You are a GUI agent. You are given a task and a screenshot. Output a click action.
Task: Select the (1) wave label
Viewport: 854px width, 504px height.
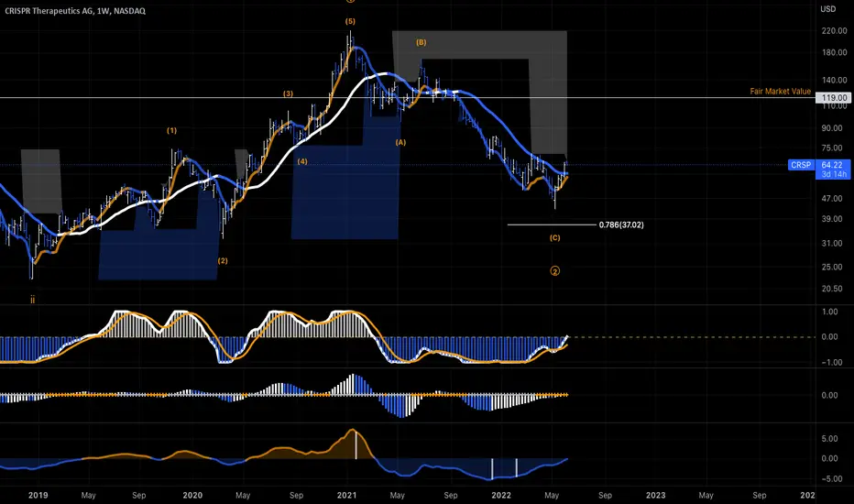tap(171, 131)
